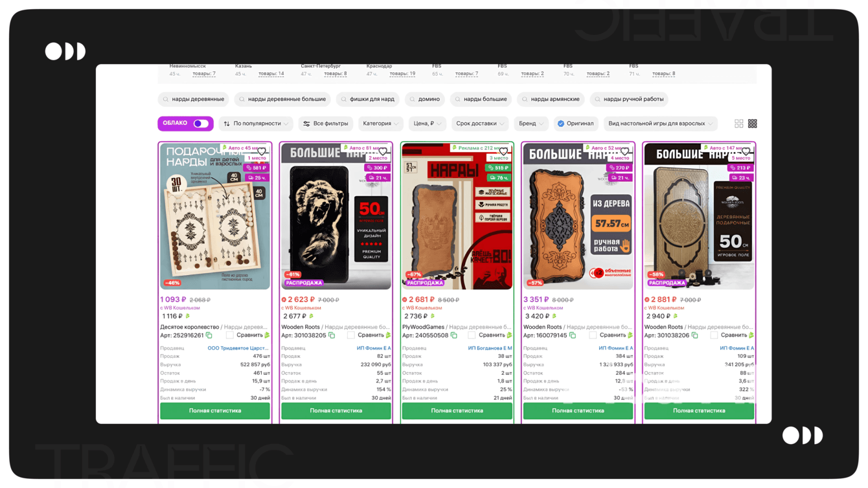The height and width of the screenshot is (488, 868).
Task: Select the 'нарды деревянные большие' search suggestion
Action: point(282,100)
